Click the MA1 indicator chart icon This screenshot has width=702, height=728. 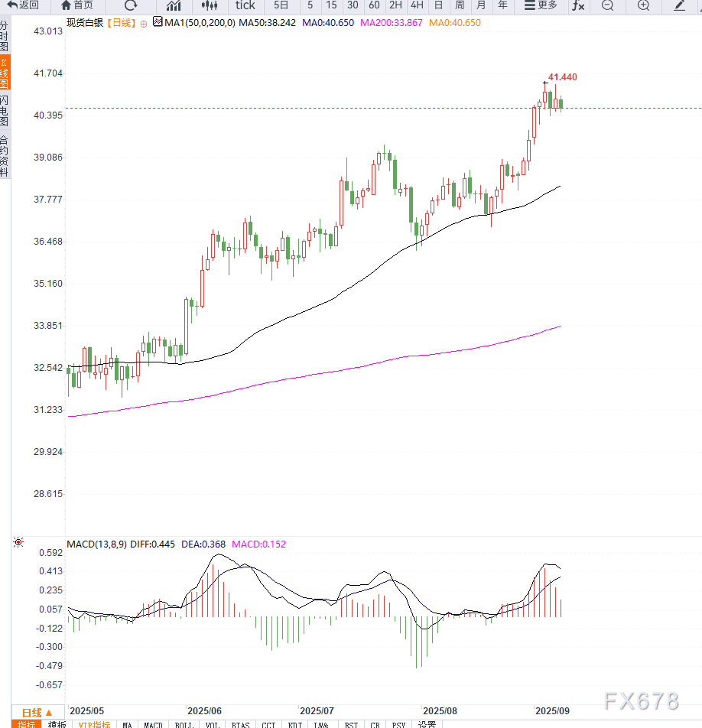click(158, 22)
